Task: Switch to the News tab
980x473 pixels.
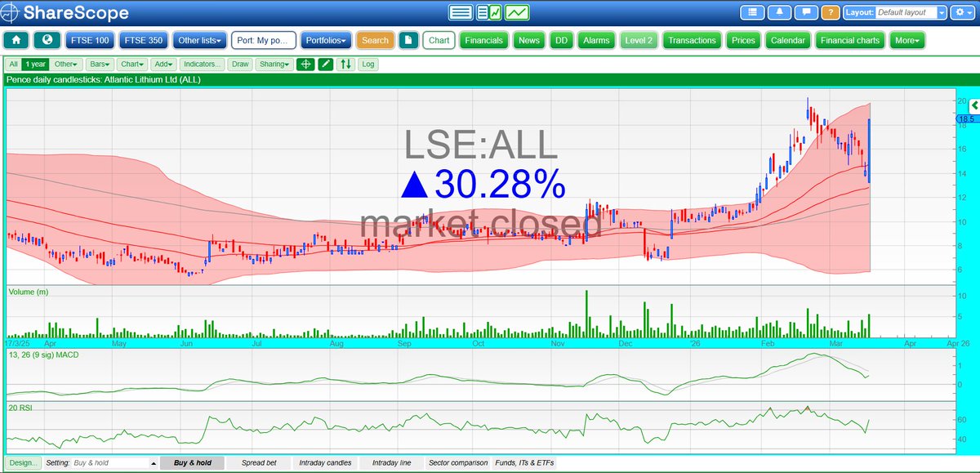Action: pos(529,40)
